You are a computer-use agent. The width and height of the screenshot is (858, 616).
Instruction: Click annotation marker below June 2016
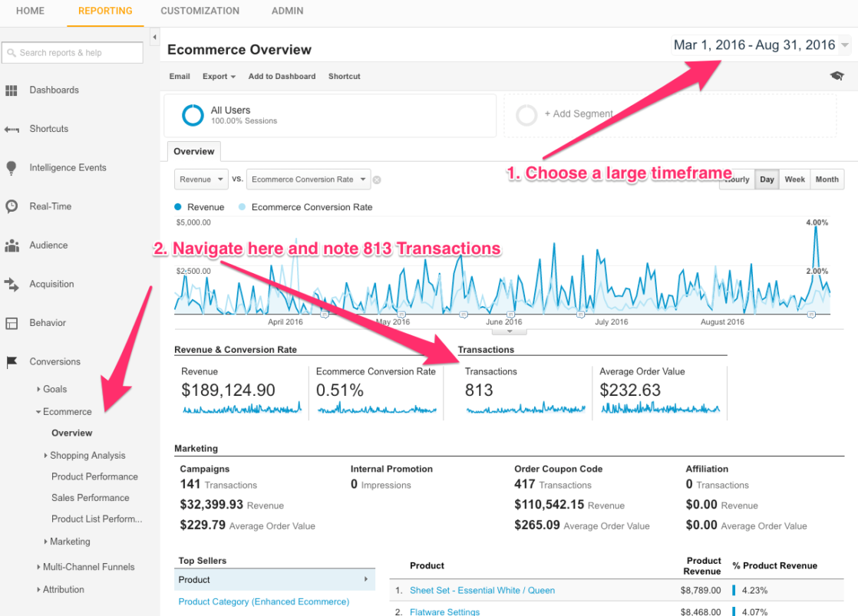point(510,315)
